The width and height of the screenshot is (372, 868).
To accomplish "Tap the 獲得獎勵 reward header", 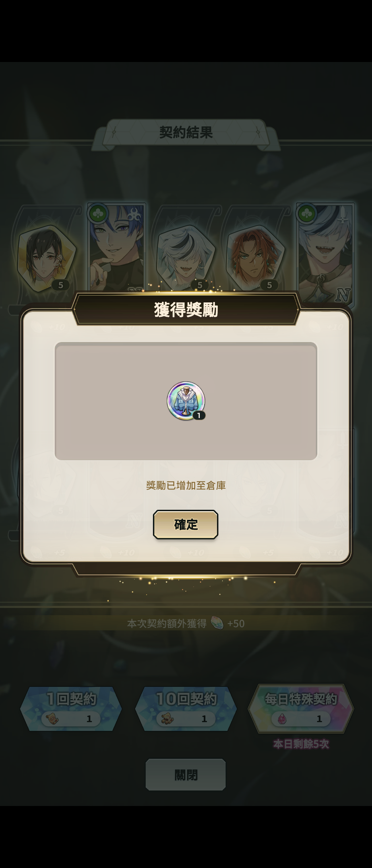I will (186, 309).
